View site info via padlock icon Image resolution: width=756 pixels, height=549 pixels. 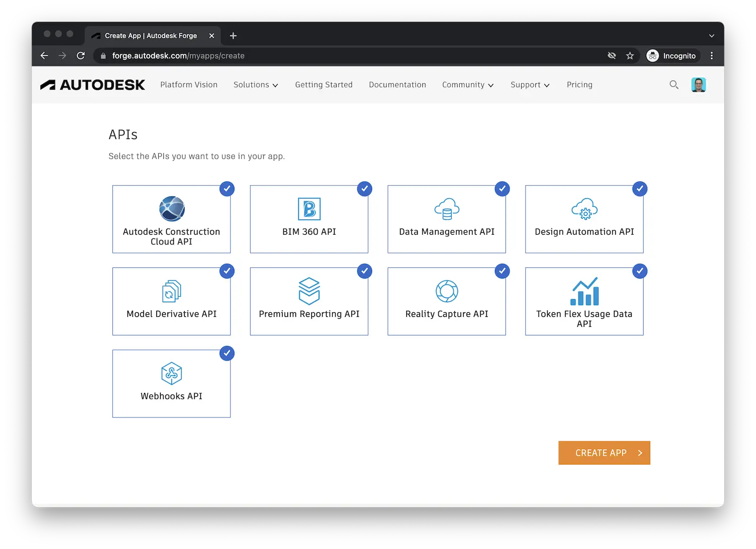[x=103, y=56]
